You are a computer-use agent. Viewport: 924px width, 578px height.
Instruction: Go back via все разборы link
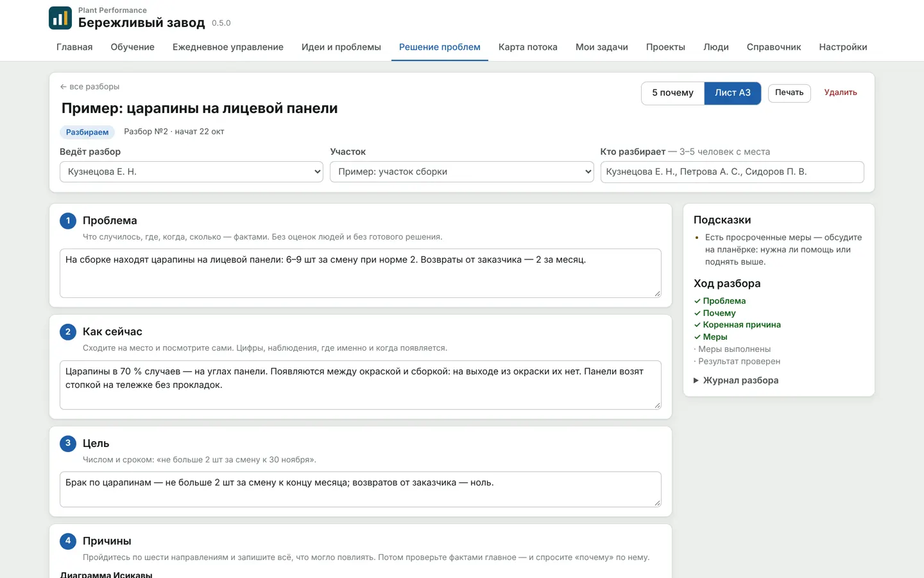coord(90,87)
